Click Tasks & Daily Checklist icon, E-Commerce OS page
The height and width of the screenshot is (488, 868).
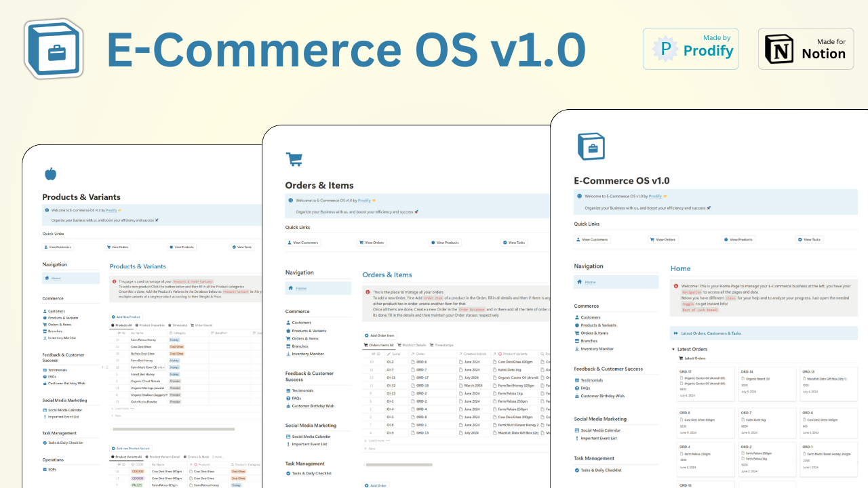tap(577, 470)
